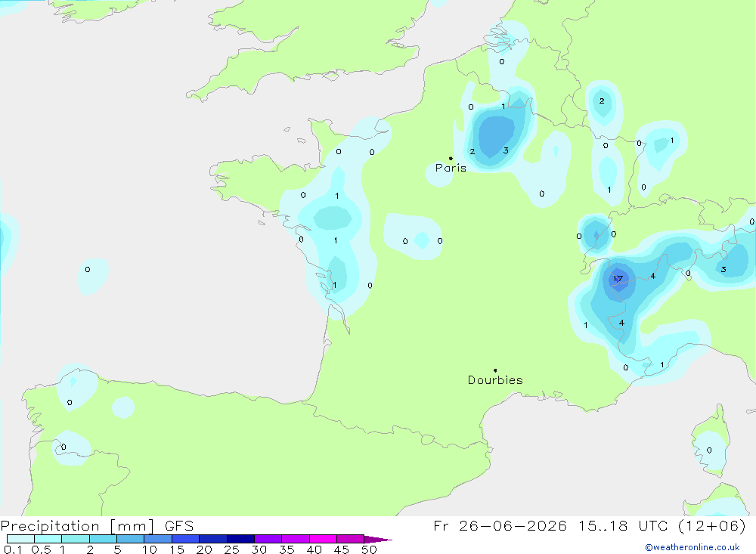The width and height of the screenshot is (756, 554).
Task: Click the legend label 0.5
Action: (41, 549)
